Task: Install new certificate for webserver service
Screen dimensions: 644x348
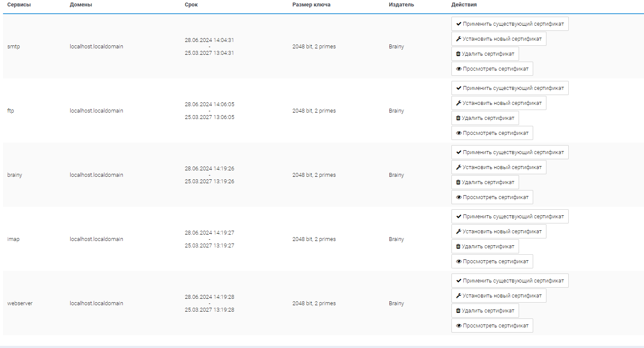Action: (499, 296)
